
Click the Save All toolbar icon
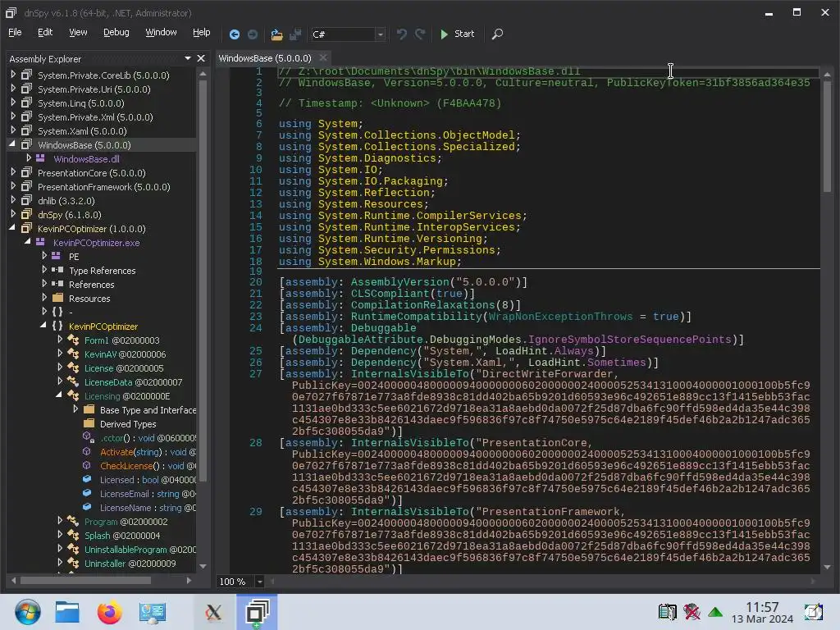click(x=295, y=34)
